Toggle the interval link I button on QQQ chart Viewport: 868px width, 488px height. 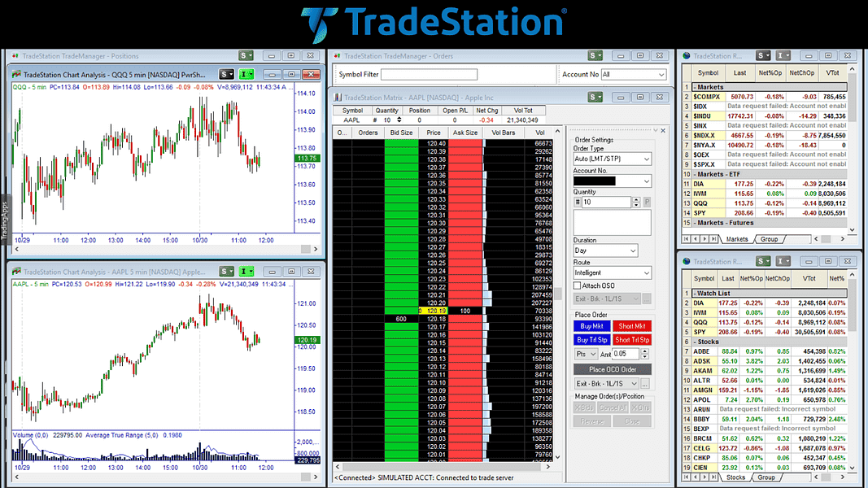click(246, 74)
